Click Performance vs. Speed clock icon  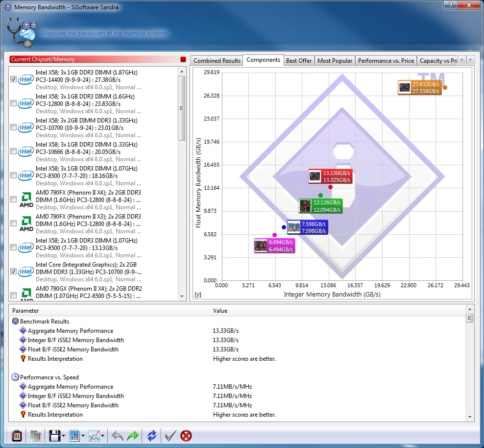[15, 377]
